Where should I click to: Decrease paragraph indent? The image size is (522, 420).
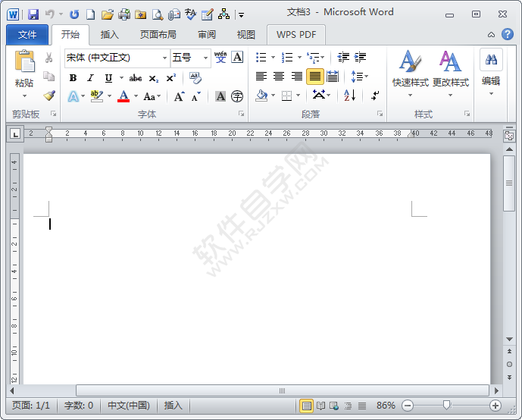coord(343,58)
